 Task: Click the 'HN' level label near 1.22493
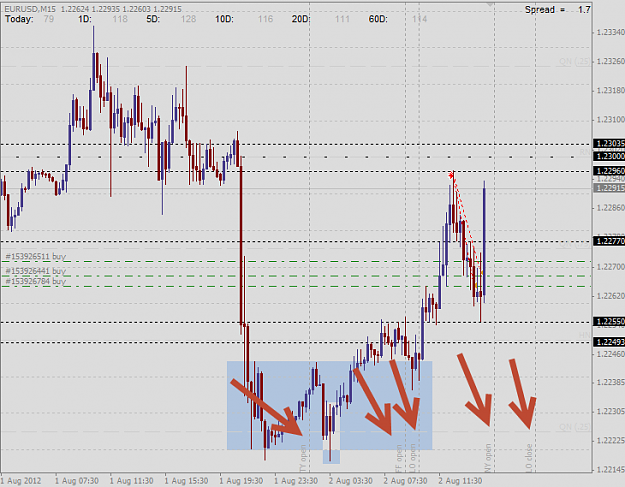coord(584,336)
